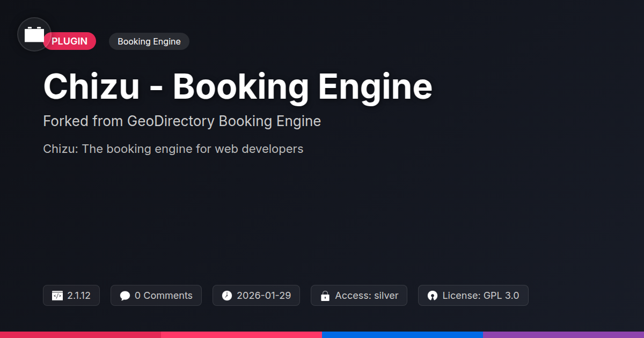Click the 'Chizu: The booking engine' description
Viewport: 644px width, 338px height.
point(173,149)
